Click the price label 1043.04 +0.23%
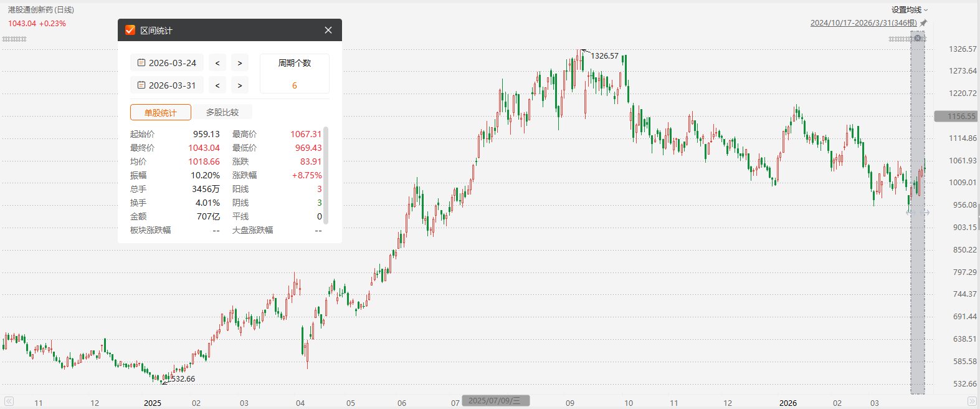This screenshot has width=980, height=409. pos(37,23)
